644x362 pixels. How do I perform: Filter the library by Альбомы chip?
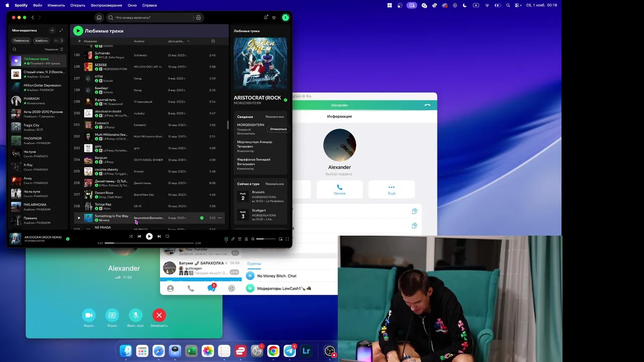tap(42, 40)
